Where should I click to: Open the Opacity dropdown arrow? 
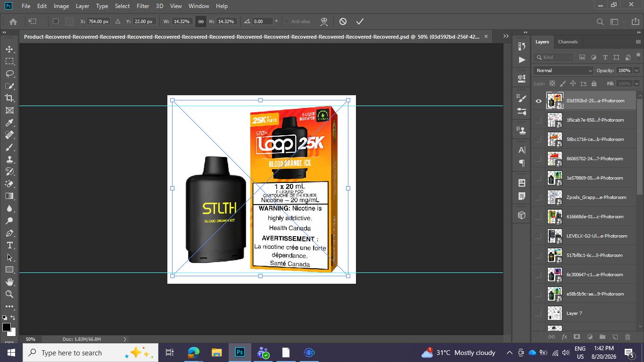[x=636, y=70]
